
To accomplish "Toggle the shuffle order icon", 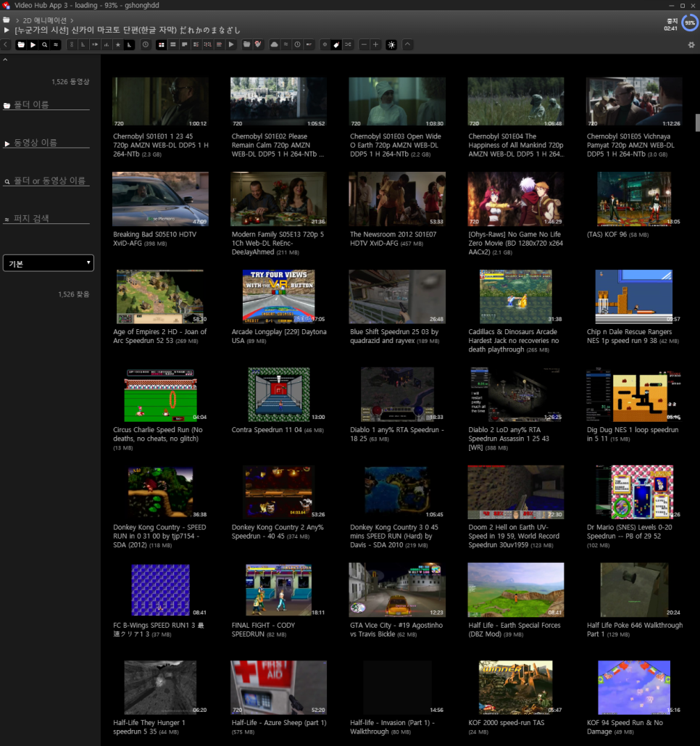I will (348, 44).
